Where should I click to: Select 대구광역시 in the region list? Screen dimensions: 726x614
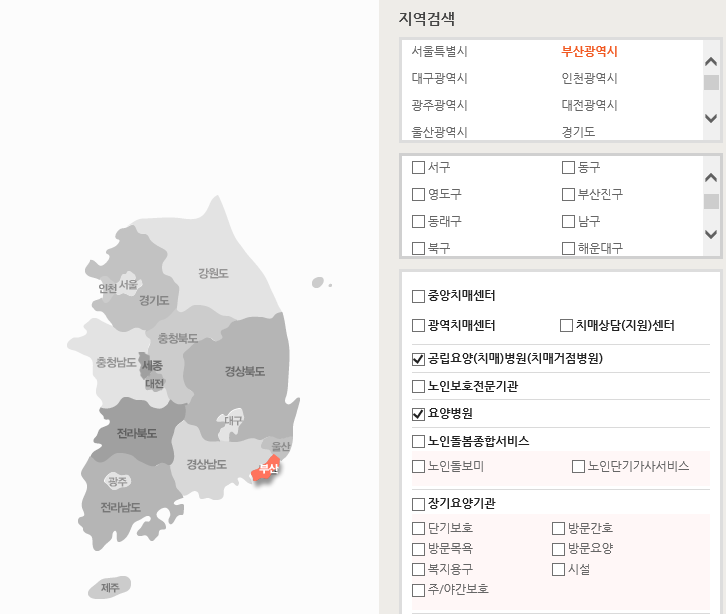[x=439, y=78]
